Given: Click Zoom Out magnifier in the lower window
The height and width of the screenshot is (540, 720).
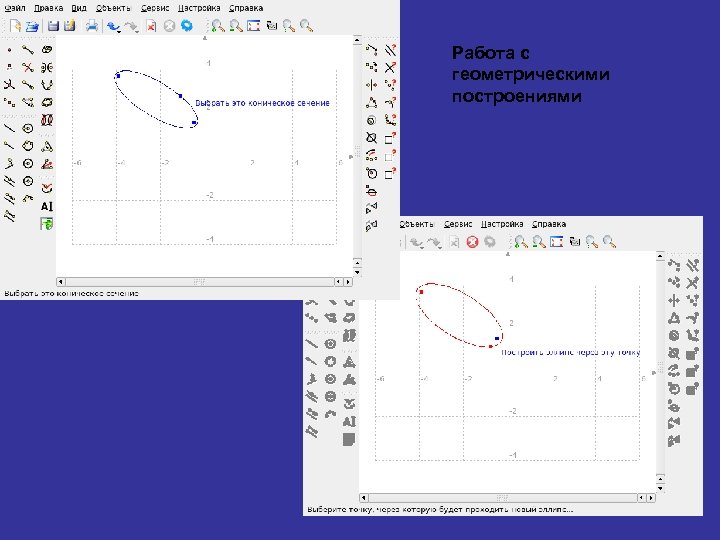Looking at the screenshot, I should click(539, 242).
